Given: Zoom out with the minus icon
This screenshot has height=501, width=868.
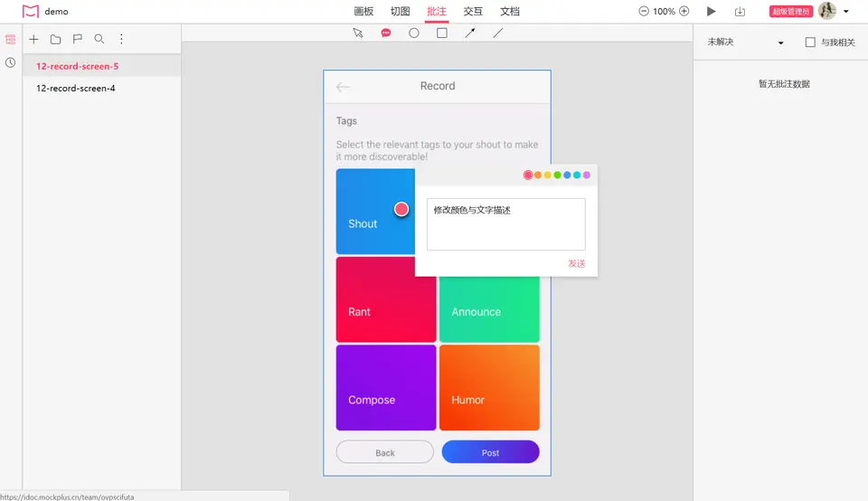Looking at the screenshot, I should tap(644, 11).
